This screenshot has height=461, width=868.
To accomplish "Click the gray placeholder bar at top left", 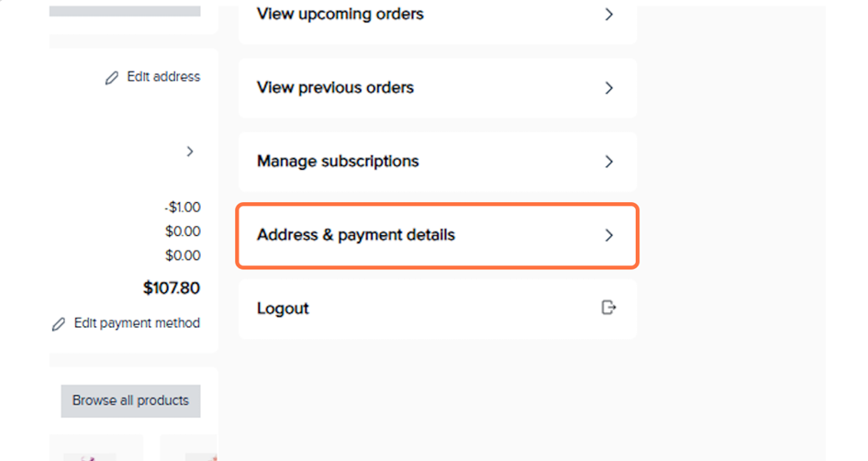I will [125, 10].
